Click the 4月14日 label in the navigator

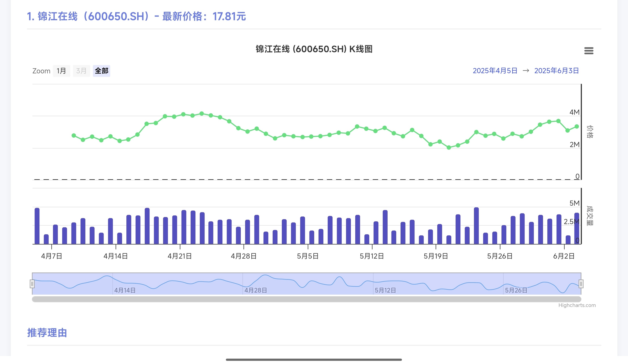click(x=125, y=290)
